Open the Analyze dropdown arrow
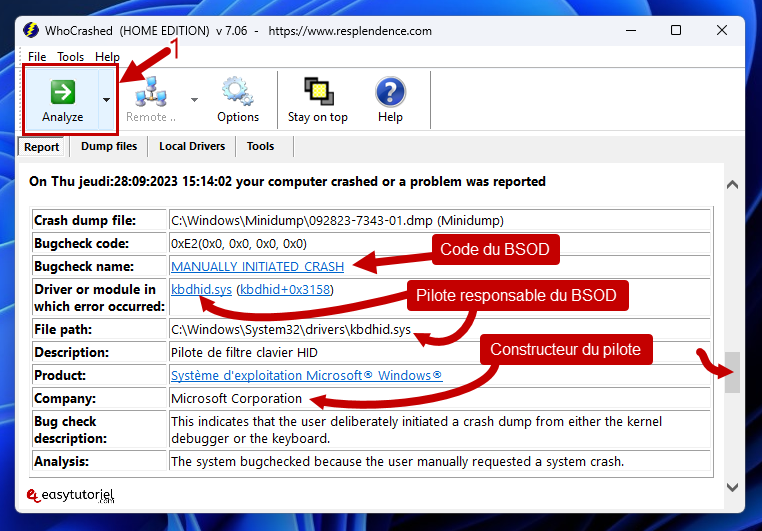The image size is (762, 531). click(106, 100)
